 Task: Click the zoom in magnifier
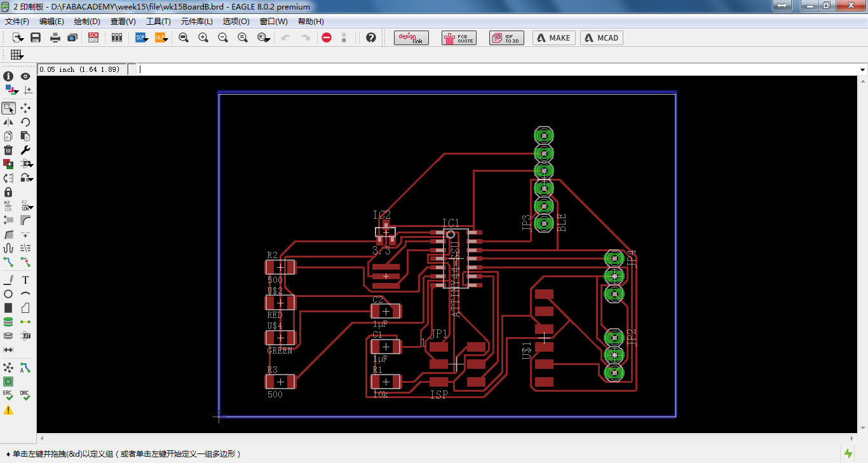[x=203, y=38]
